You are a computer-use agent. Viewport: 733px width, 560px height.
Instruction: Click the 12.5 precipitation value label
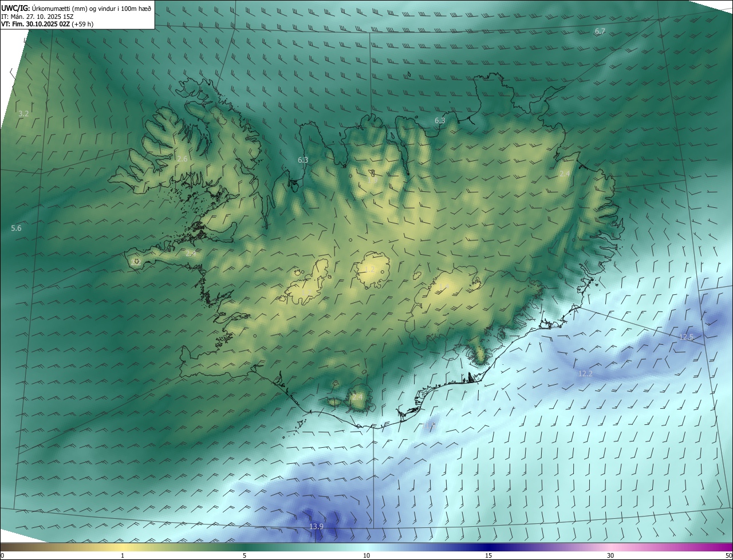pos(686,337)
